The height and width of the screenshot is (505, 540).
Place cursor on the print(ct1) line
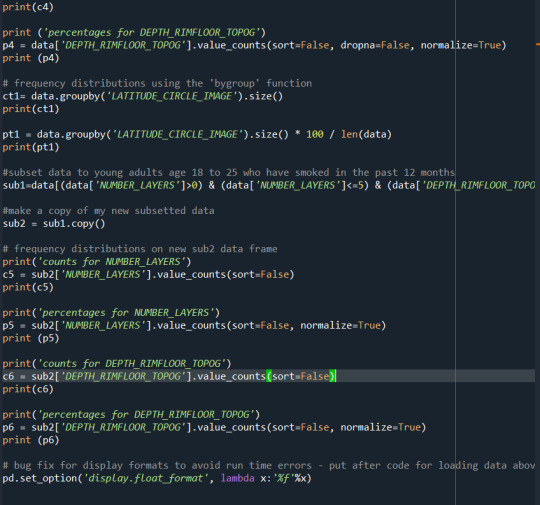pos(31,109)
